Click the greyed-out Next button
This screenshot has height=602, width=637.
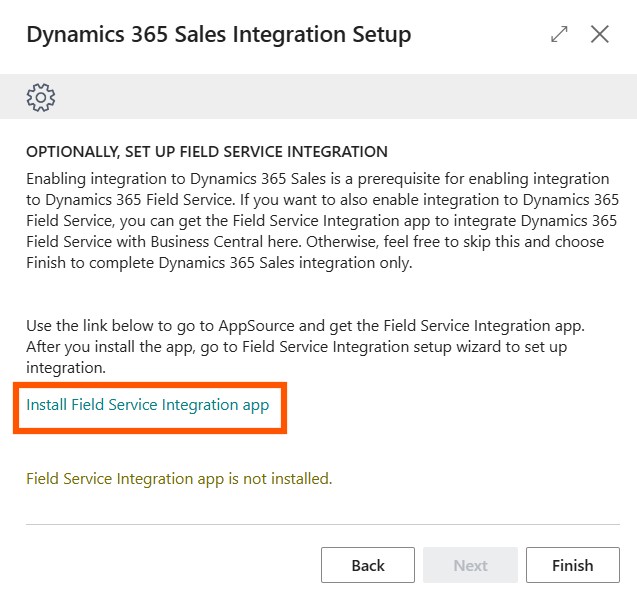[470, 565]
